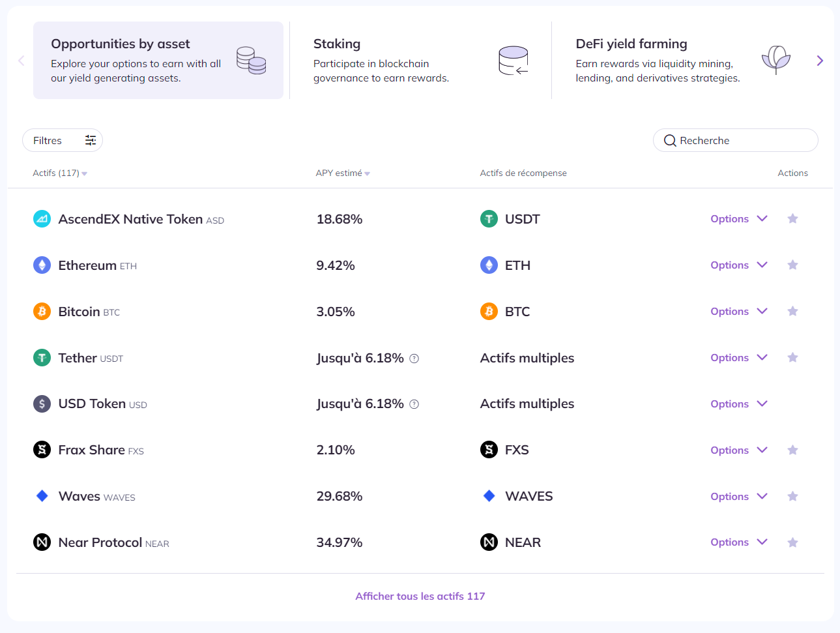Click Afficher tous les actifs 117 link
The width and height of the screenshot is (840, 633).
[420, 596]
